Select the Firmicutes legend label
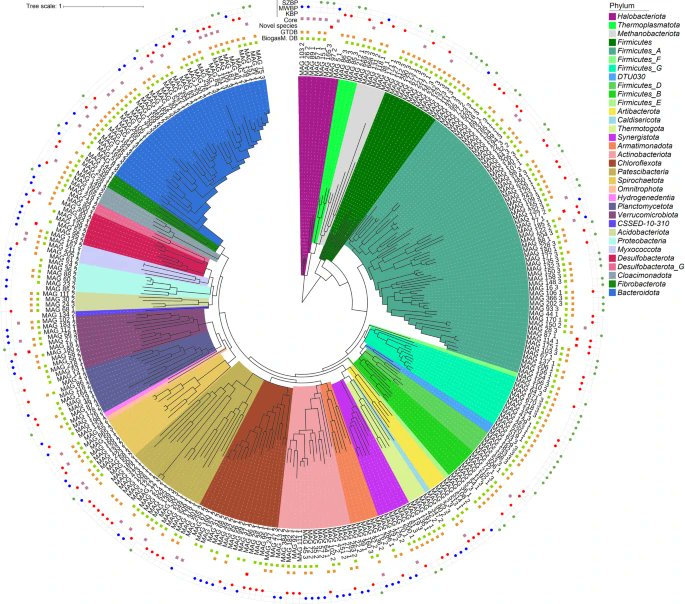This screenshot has width=685, height=604. (635, 42)
